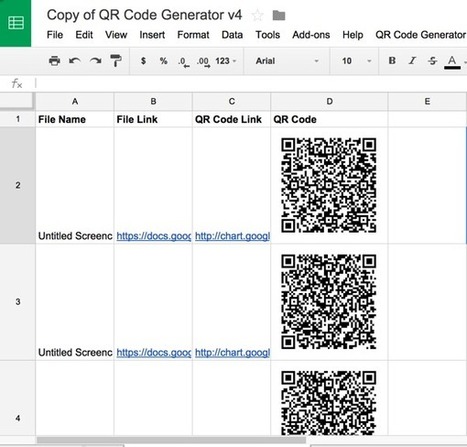
Task: Click the QR code image in row 3
Action: click(x=329, y=302)
